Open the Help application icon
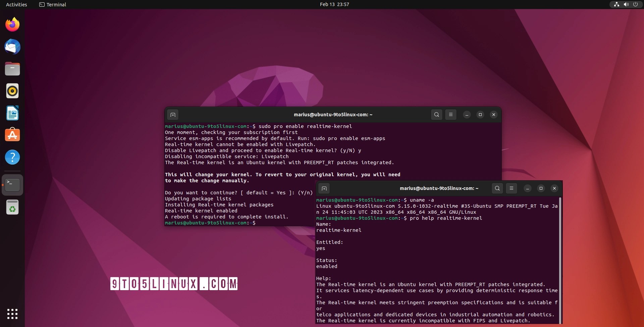 point(12,157)
